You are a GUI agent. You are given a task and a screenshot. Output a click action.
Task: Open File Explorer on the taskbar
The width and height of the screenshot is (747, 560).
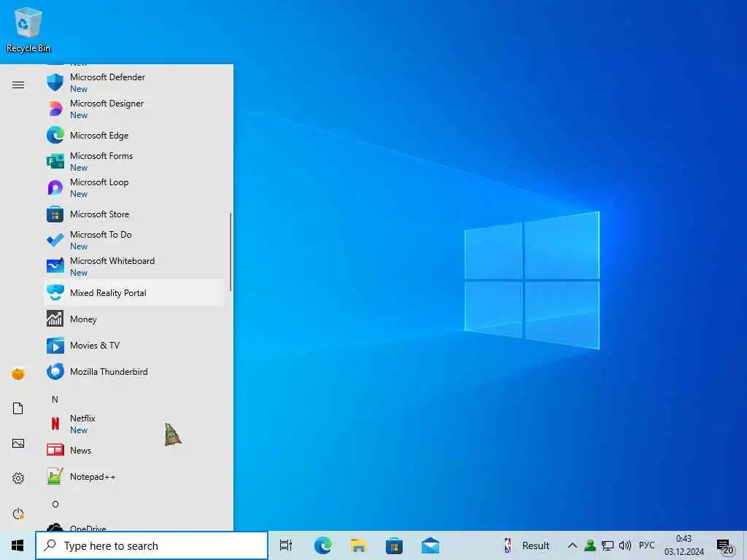point(358,545)
